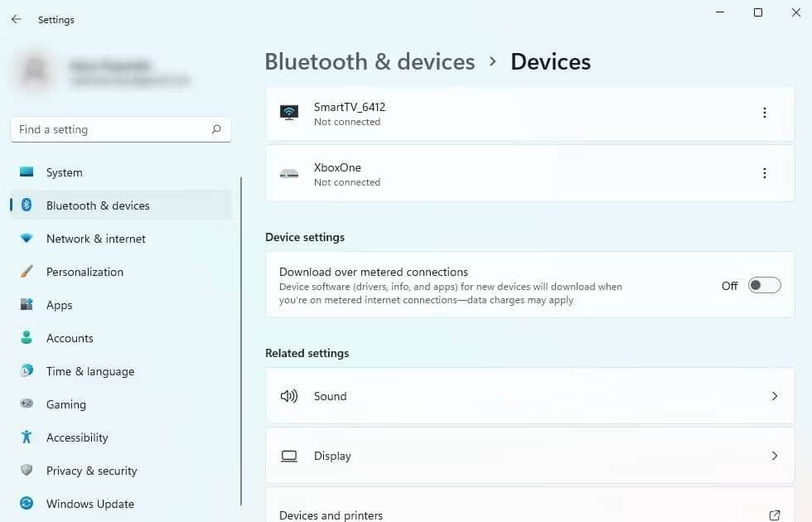This screenshot has height=522, width=812.
Task: Enable Download over metered connections
Action: coord(763,285)
